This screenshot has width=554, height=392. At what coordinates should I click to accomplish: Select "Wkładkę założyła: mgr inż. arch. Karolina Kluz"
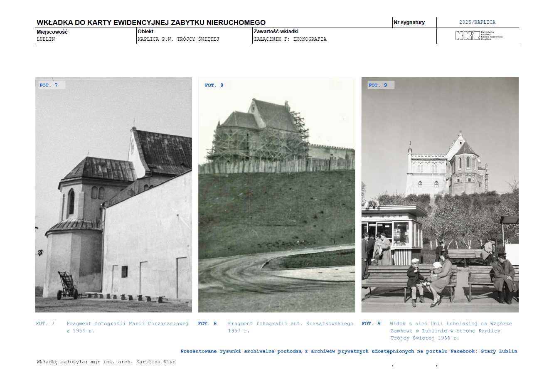click(106, 362)
